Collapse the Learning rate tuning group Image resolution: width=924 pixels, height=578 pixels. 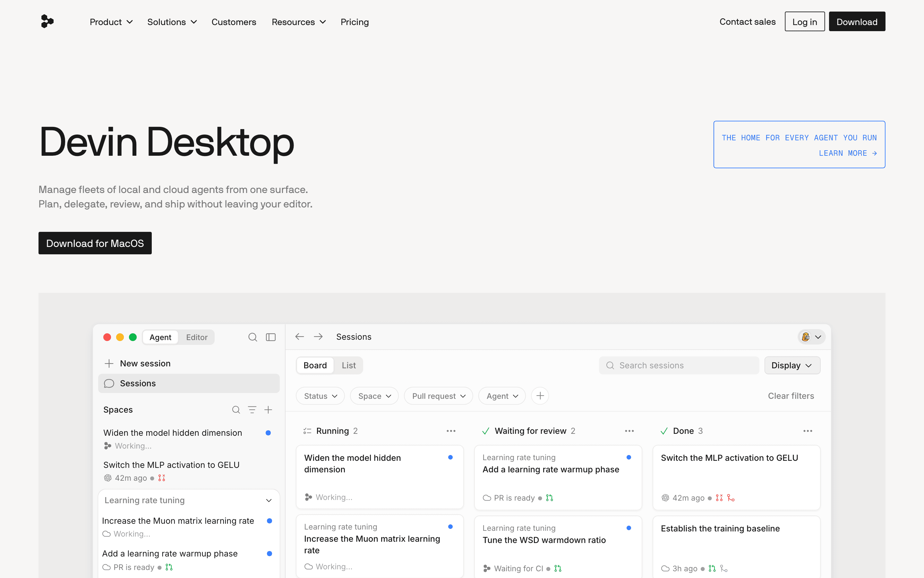pos(269,500)
